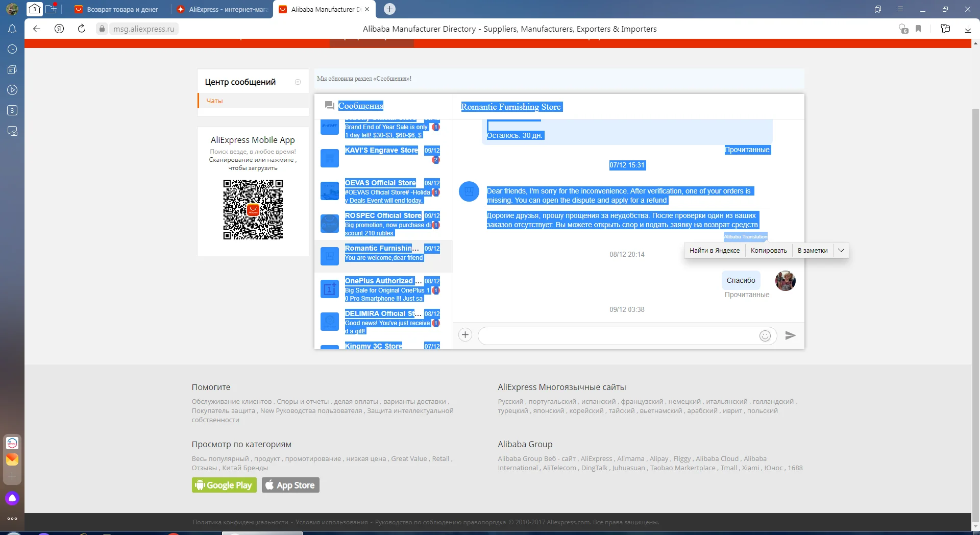Screen dimensions: 980x535
Task: Open the browser main menu (three lines)
Action: tap(900, 9)
